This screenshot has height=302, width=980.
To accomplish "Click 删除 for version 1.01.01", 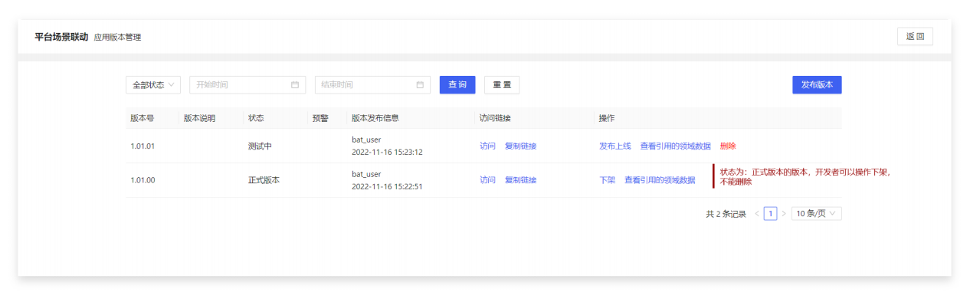I will click(x=728, y=146).
